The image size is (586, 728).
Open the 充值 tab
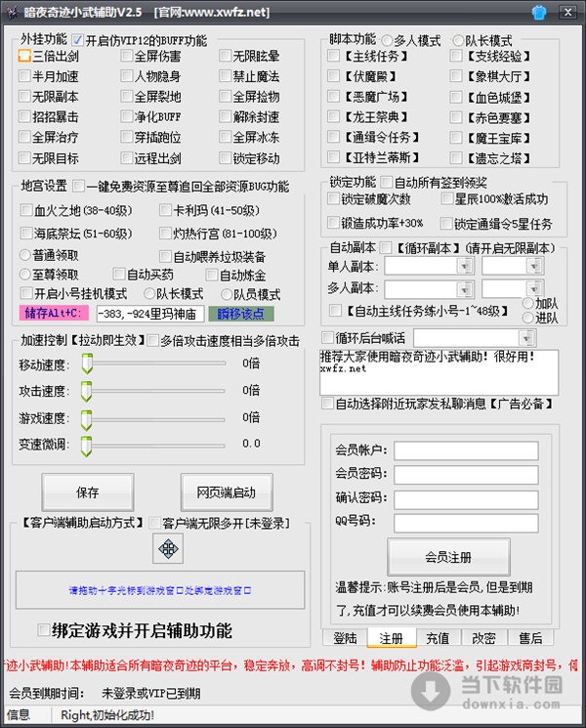(x=438, y=638)
